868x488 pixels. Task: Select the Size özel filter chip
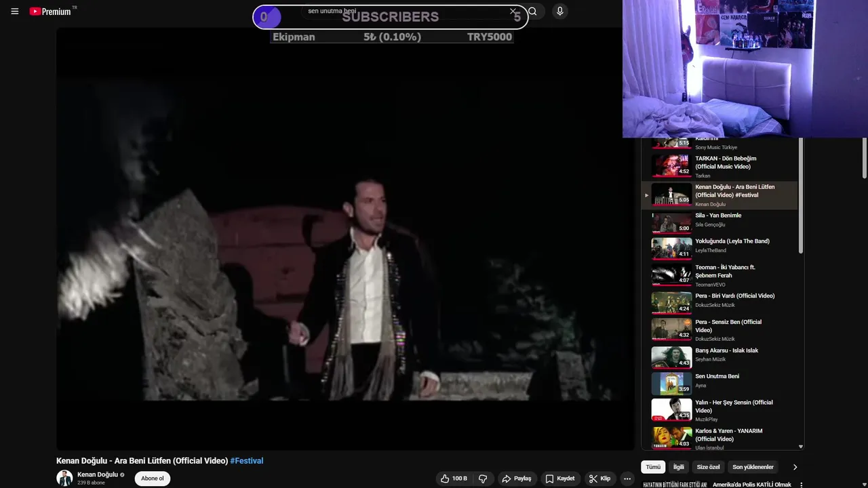tap(709, 467)
